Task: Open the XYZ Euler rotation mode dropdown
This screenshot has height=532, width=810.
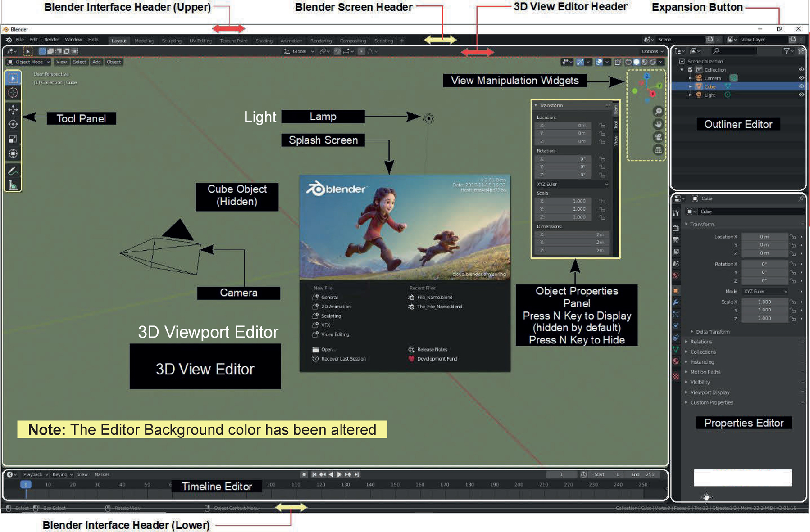Action: coord(765,291)
